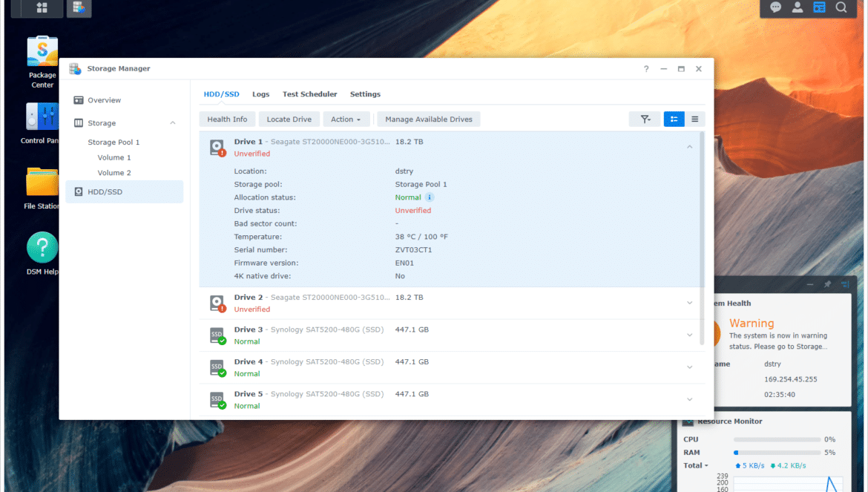Toggle the widgets panel icon

[x=819, y=7]
